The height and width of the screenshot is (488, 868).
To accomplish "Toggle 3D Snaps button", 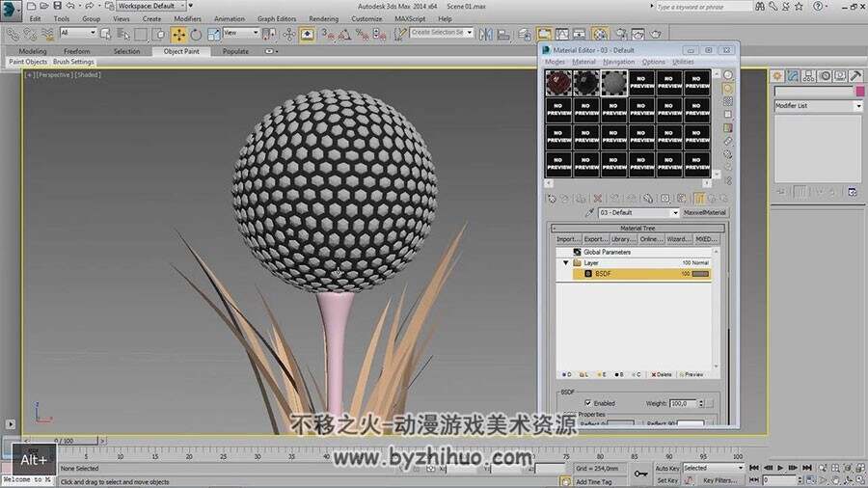I will coord(328,35).
